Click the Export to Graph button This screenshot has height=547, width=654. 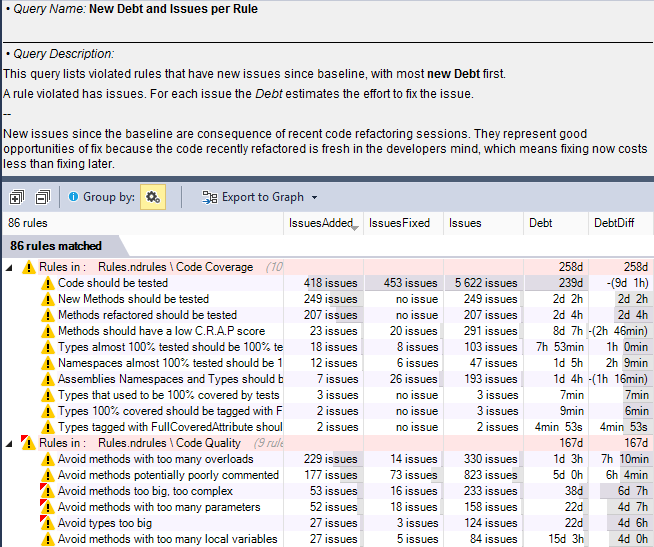(252, 197)
